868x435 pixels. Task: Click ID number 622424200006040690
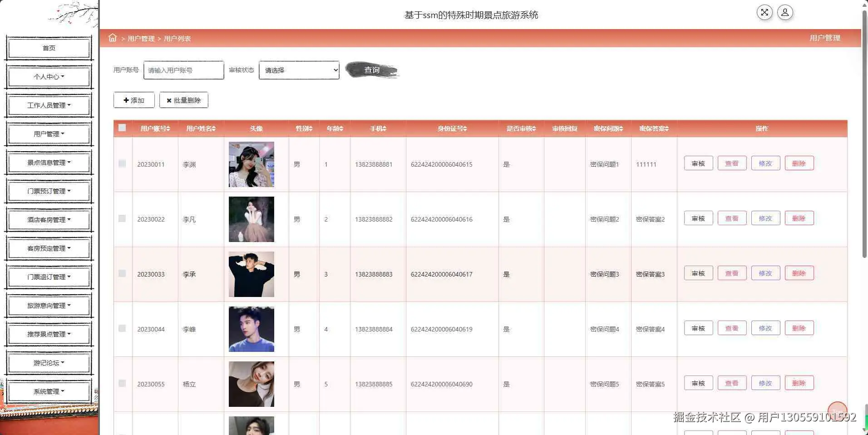(441, 384)
